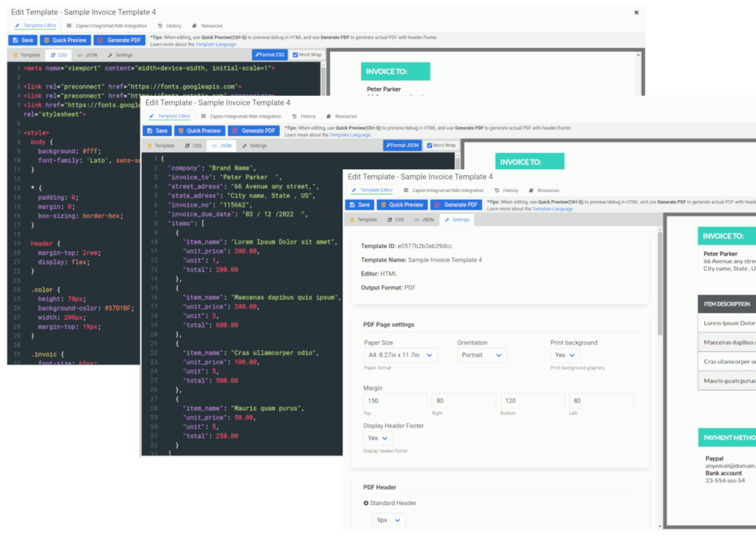Click the Format JSON button
This screenshot has height=539, width=756.
point(402,145)
